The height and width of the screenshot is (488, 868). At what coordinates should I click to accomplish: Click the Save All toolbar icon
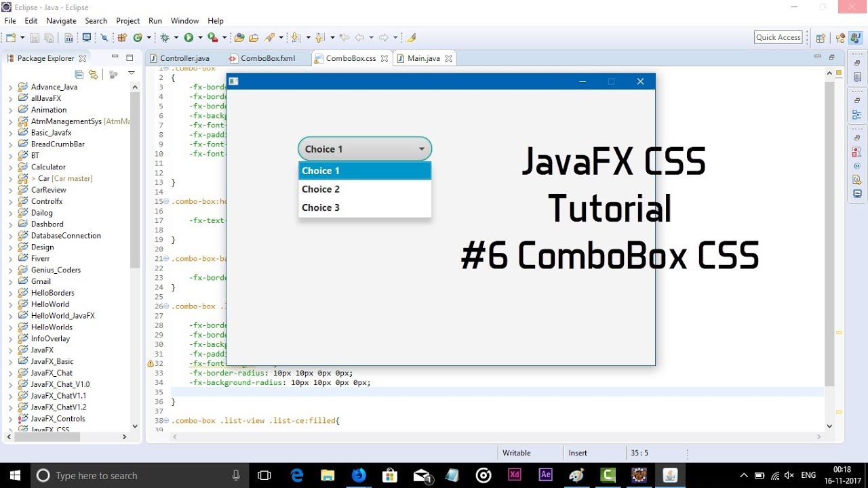(49, 38)
